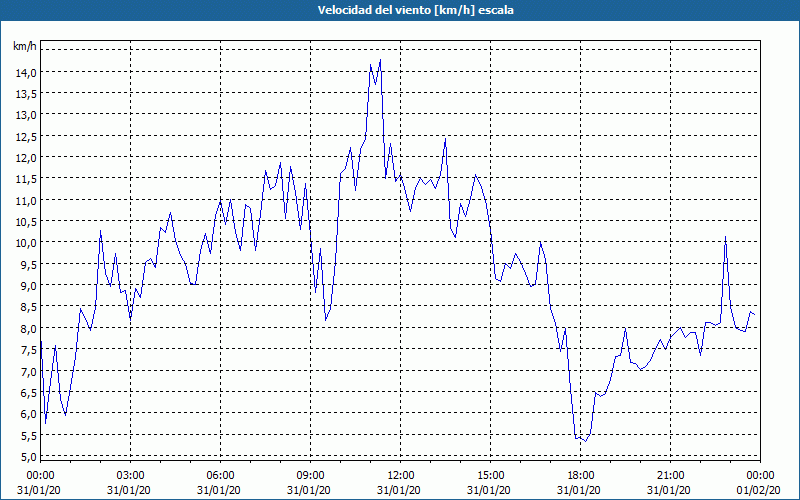
Task: Select the 8,5 y-axis value
Action: click(x=28, y=308)
